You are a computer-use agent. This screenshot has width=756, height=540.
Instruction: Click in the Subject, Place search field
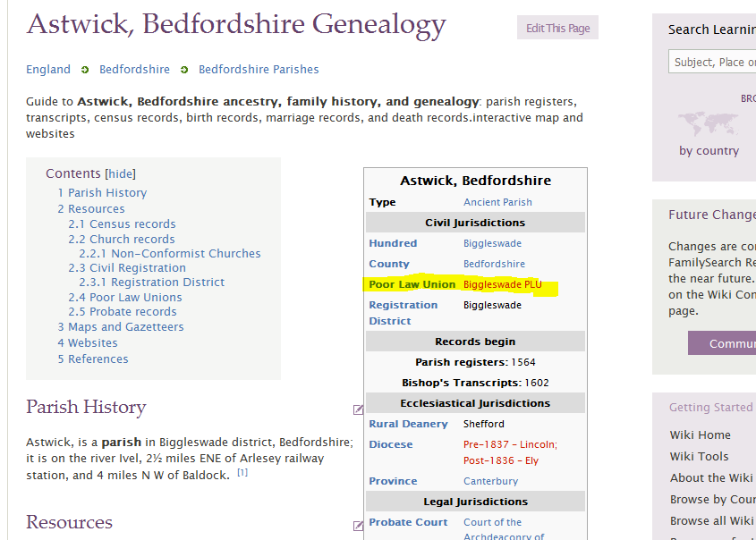(712, 62)
